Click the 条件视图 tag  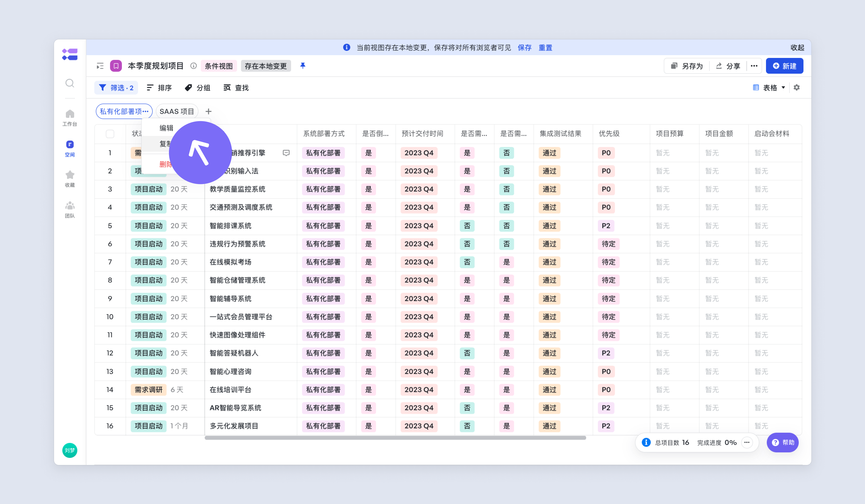coord(219,66)
